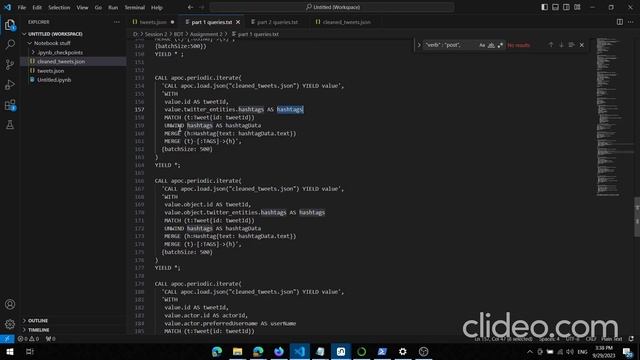Go to previous match in find widget
Image resolution: width=640 pixels, height=360 pixels.
coord(551,45)
